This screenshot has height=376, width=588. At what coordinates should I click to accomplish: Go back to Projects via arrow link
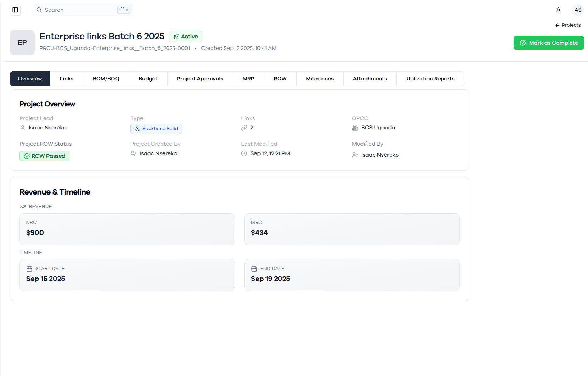568,25
